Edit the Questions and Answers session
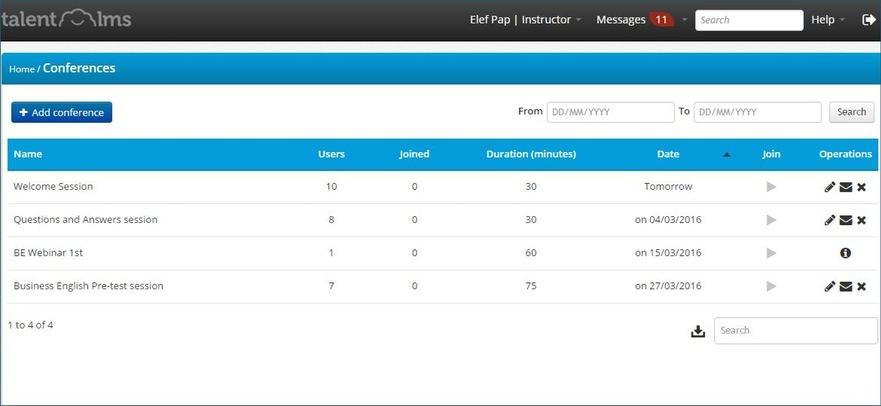Image resolution: width=881 pixels, height=406 pixels. coord(830,220)
